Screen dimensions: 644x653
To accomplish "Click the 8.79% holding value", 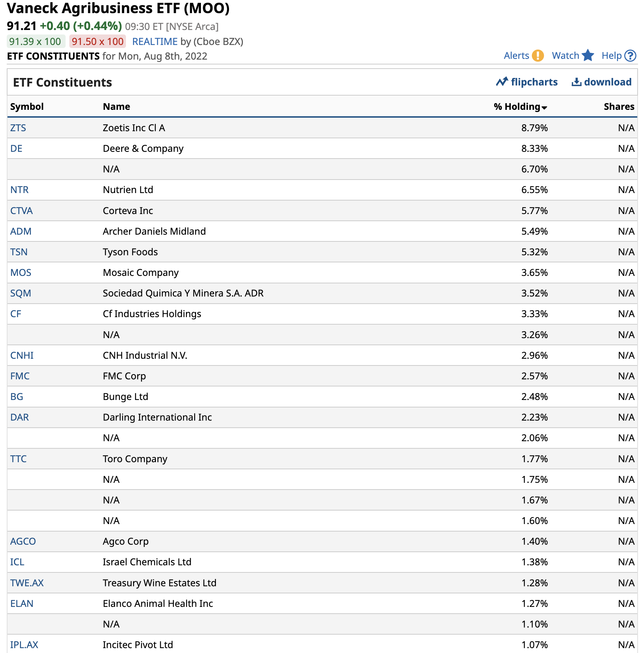I will 535,128.
